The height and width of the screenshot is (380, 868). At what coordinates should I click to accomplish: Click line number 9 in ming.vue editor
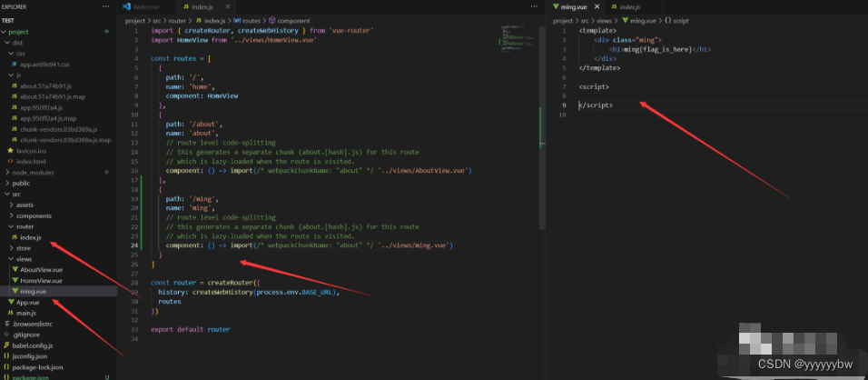click(x=564, y=105)
